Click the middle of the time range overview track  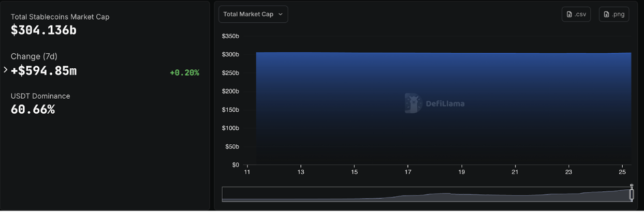point(427,194)
